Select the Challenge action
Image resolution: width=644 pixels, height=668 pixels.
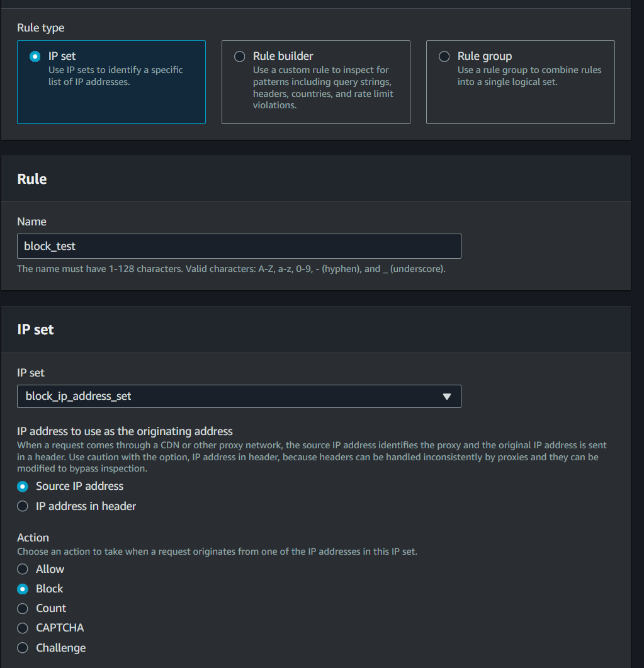click(22, 647)
